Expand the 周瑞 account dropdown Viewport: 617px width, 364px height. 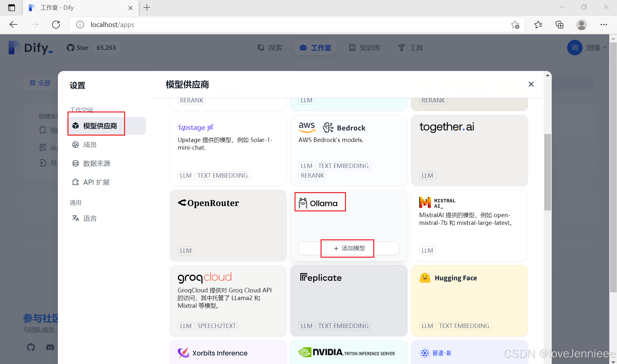tap(596, 48)
